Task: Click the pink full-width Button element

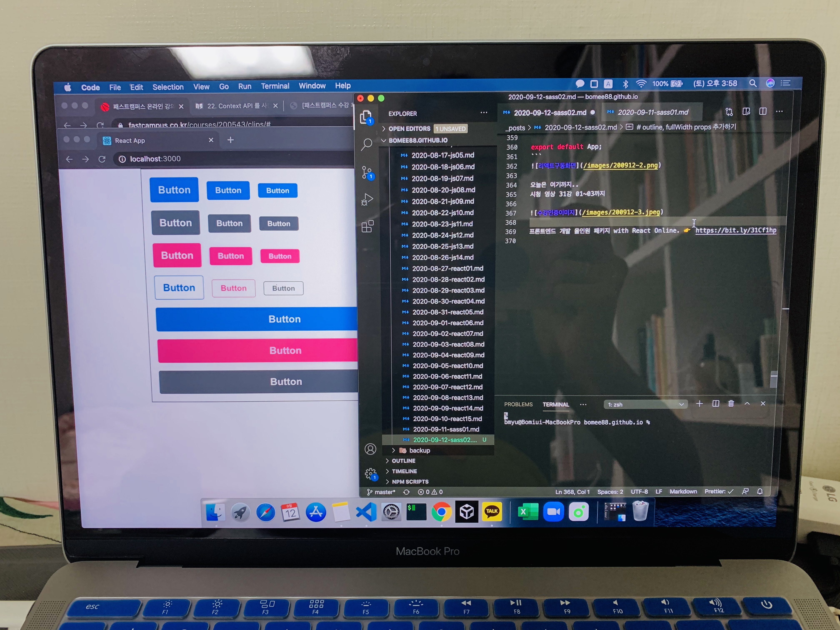Action: (284, 350)
